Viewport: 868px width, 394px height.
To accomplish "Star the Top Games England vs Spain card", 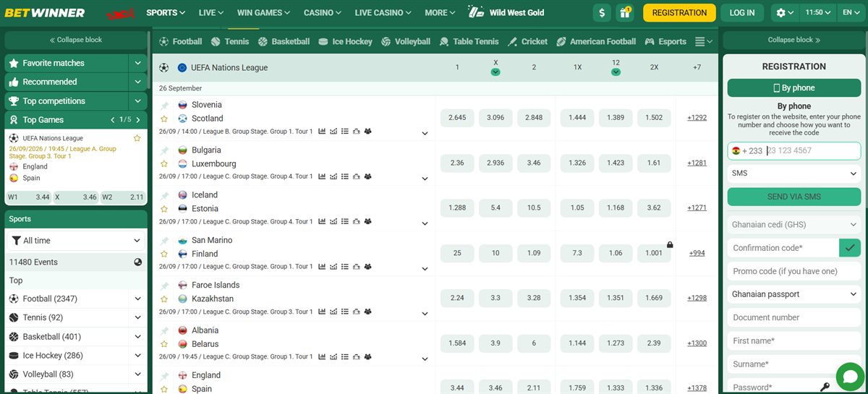I will click(137, 137).
